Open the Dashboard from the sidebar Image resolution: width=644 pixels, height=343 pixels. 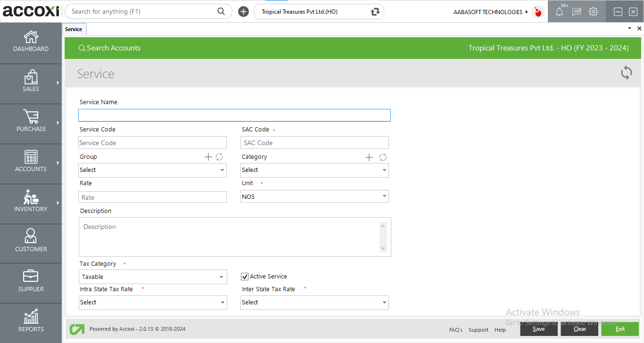click(x=31, y=41)
